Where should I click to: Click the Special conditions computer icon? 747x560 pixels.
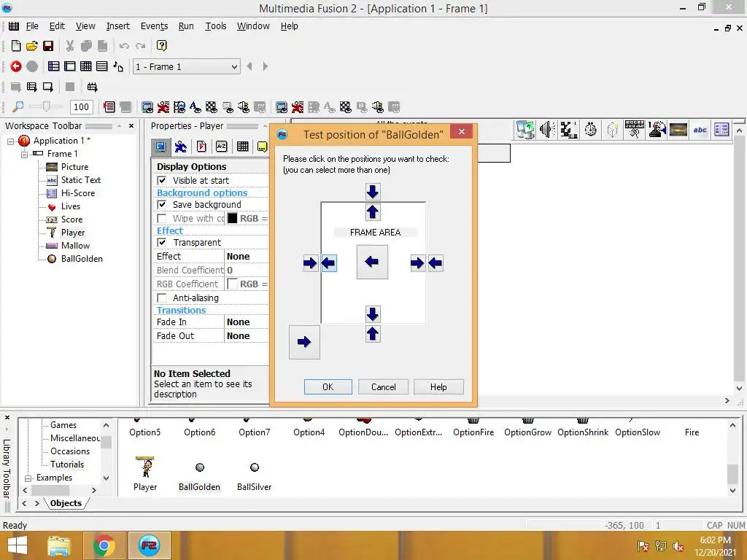point(525,130)
